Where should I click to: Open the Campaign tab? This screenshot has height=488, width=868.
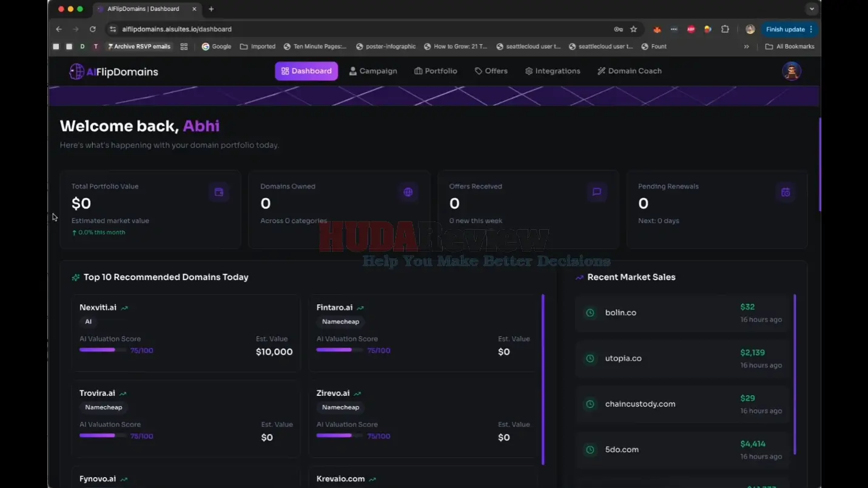pyautogui.click(x=373, y=71)
